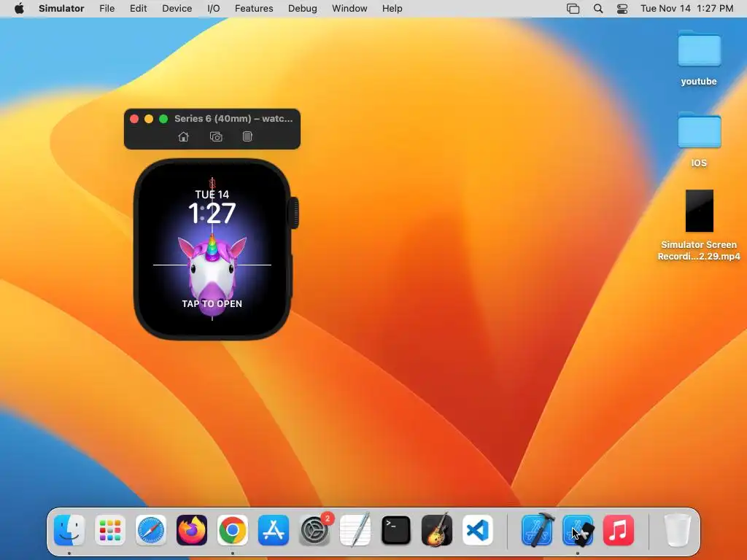Open the Window menu
The height and width of the screenshot is (560, 747).
point(349,9)
